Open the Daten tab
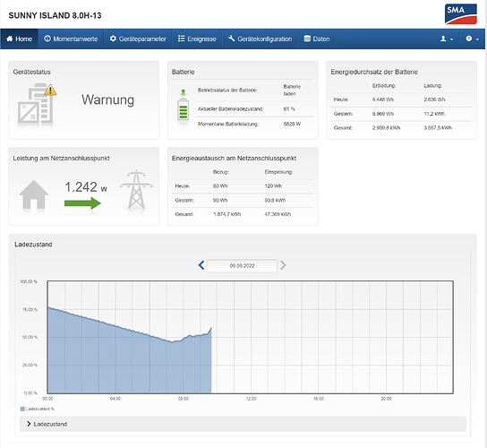 tap(317, 39)
